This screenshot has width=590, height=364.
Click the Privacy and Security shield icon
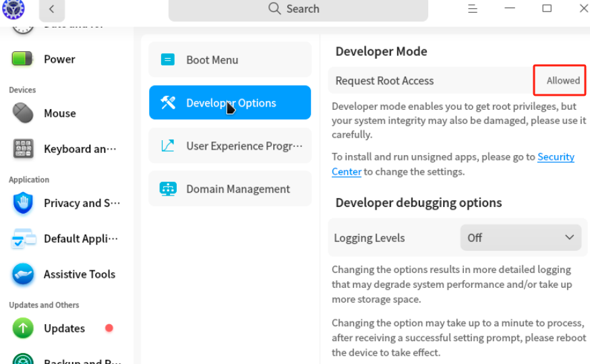23,203
